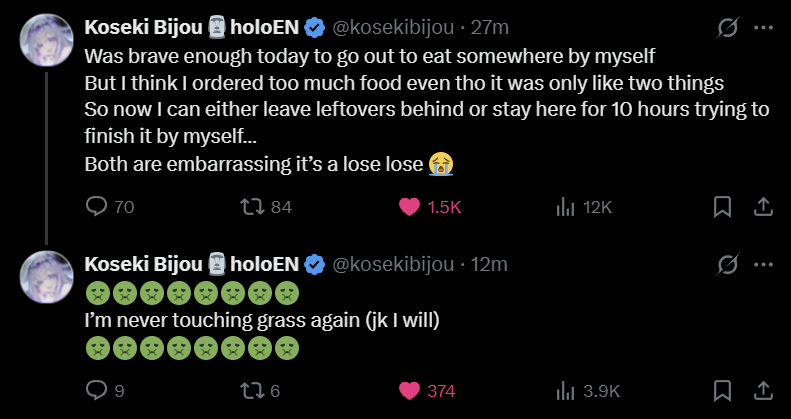Click Koseki Bijou avatar on second tweet
This screenshot has width=791, height=419.
click(44, 279)
